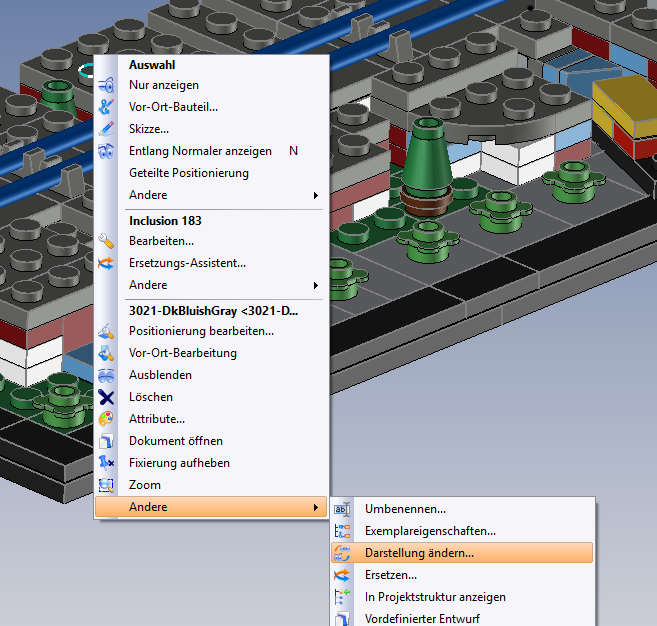Expand the Andere submenu under Inclusion 183
This screenshot has width=657, height=626.
(211, 285)
